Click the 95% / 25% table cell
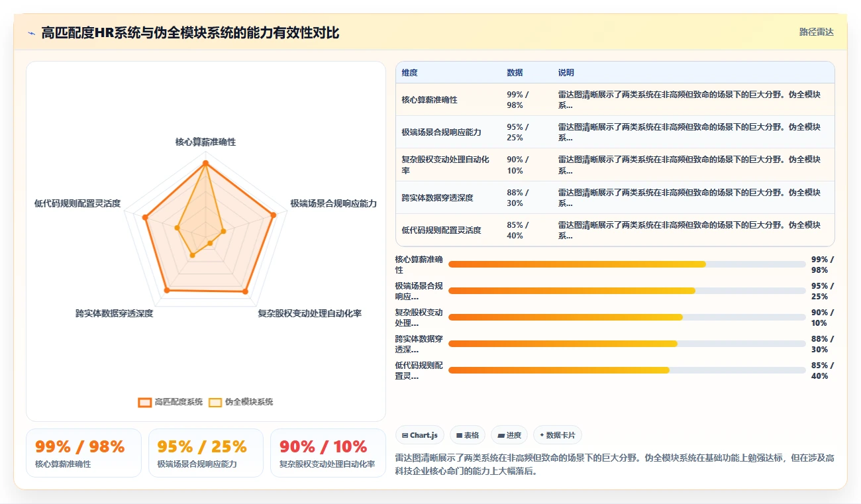The height and width of the screenshot is (504, 861). tap(518, 132)
